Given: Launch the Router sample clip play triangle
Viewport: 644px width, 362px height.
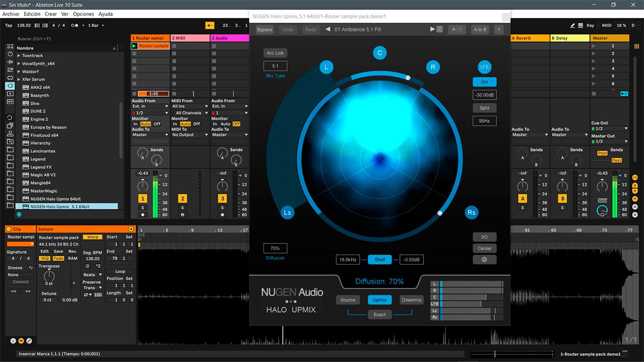Looking at the screenshot, I should 134,46.
